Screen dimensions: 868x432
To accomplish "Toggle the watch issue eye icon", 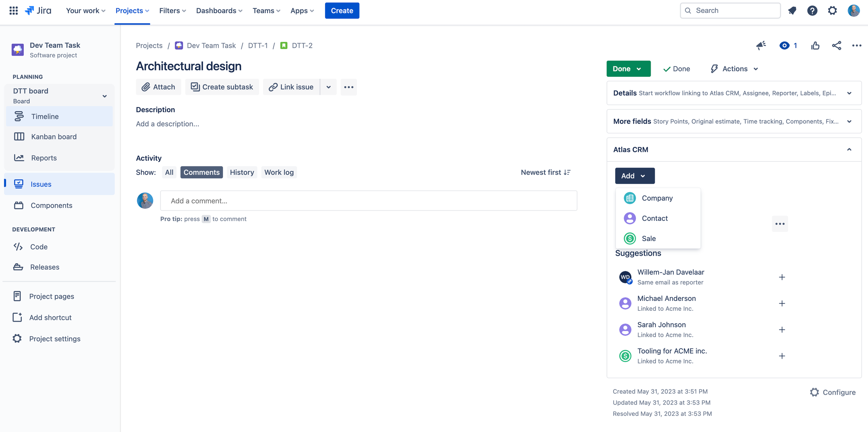I will (x=784, y=46).
